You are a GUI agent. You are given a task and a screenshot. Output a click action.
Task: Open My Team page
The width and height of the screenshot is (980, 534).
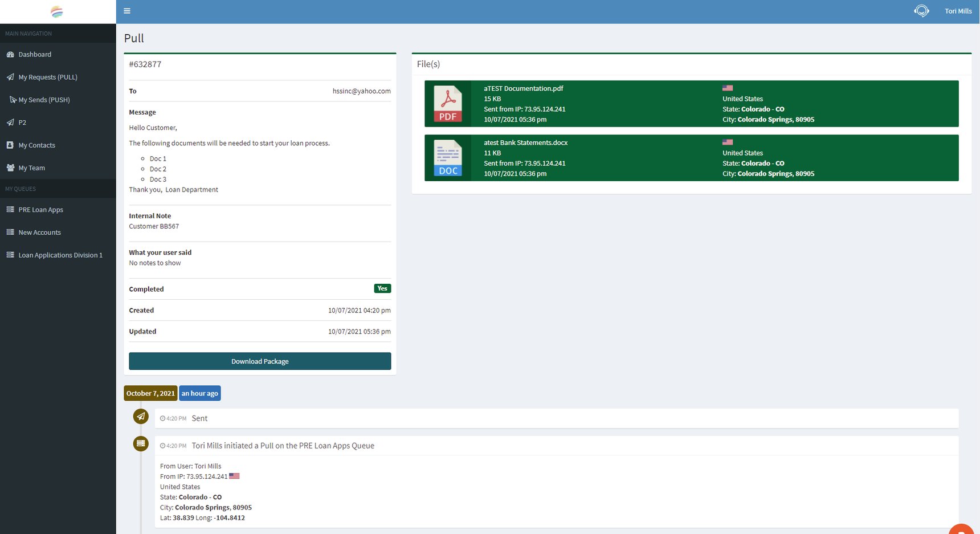(58, 168)
